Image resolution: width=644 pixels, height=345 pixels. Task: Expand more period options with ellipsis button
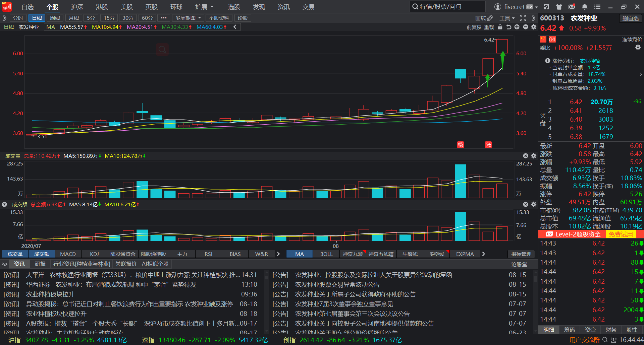coord(164,18)
